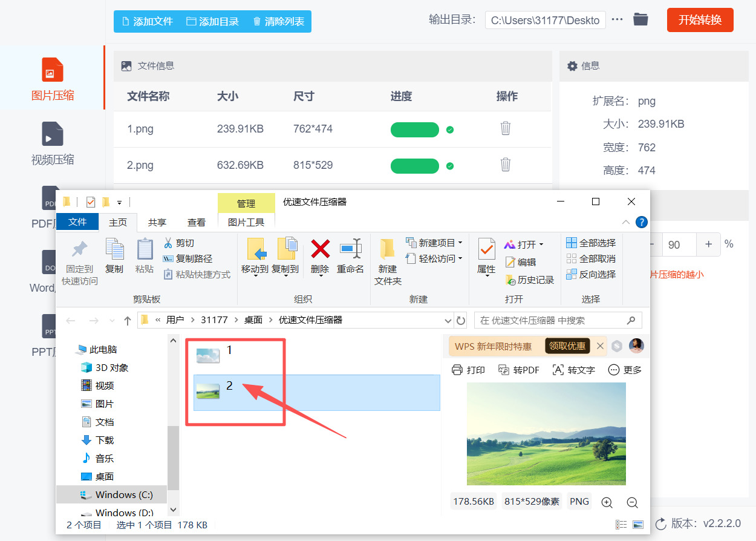Click the output directory path field

tap(544, 19)
